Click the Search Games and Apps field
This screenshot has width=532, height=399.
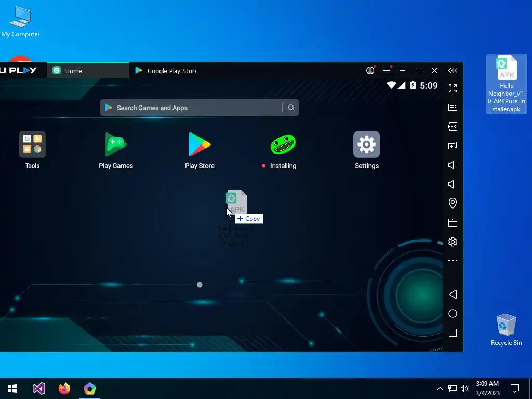[199, 108]
